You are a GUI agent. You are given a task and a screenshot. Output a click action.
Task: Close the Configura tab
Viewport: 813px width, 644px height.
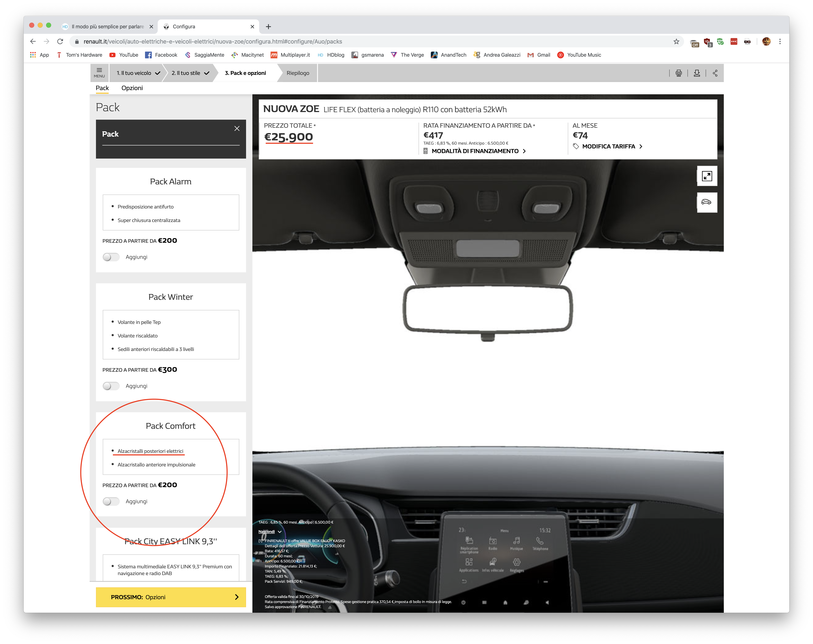[252, 27]
